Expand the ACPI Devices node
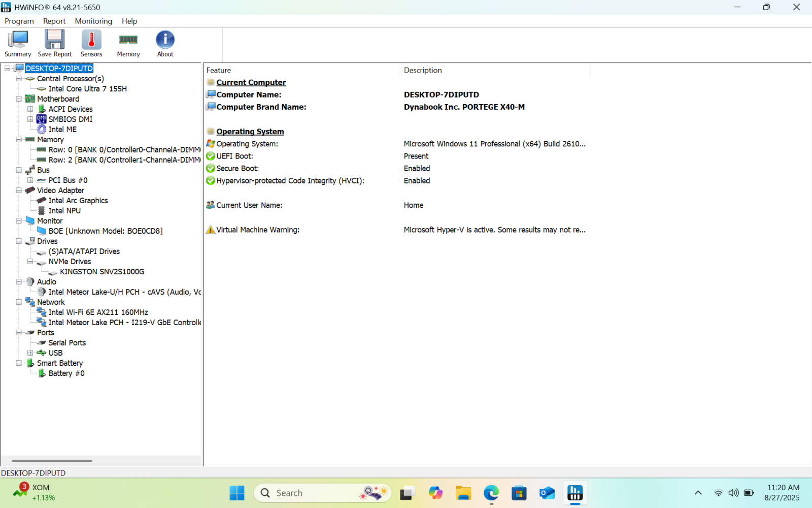This screenshot has width=812, height=508. [x=30, y=109]
